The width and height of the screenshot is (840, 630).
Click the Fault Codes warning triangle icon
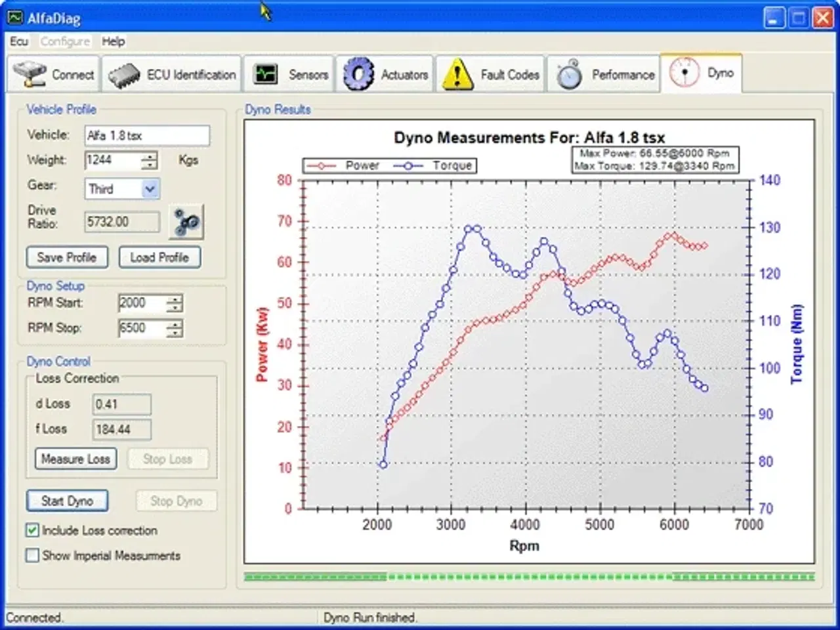pos(457,74)
